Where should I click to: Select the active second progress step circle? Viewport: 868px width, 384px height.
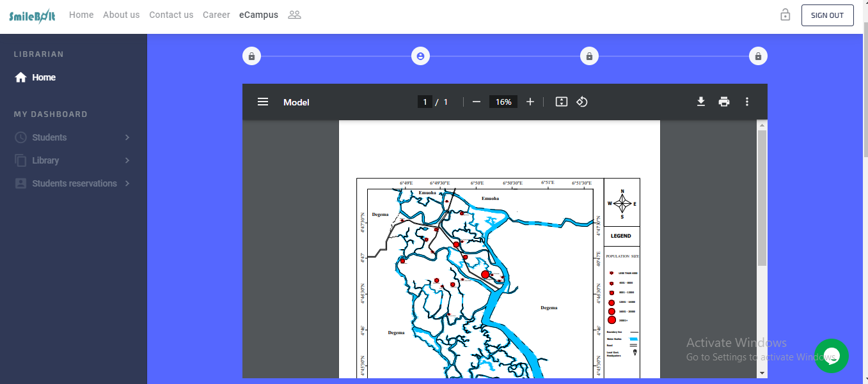click(x=420, y=56)
